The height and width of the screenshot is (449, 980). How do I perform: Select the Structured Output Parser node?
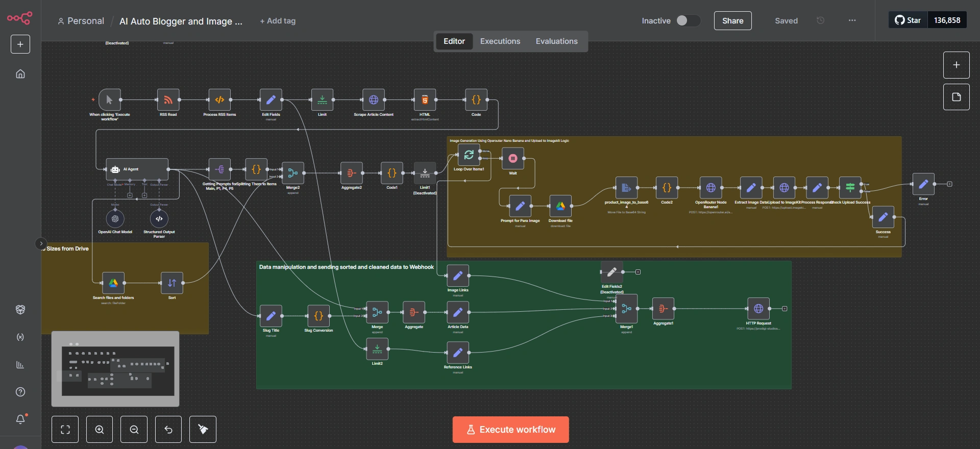click(159, 219)
